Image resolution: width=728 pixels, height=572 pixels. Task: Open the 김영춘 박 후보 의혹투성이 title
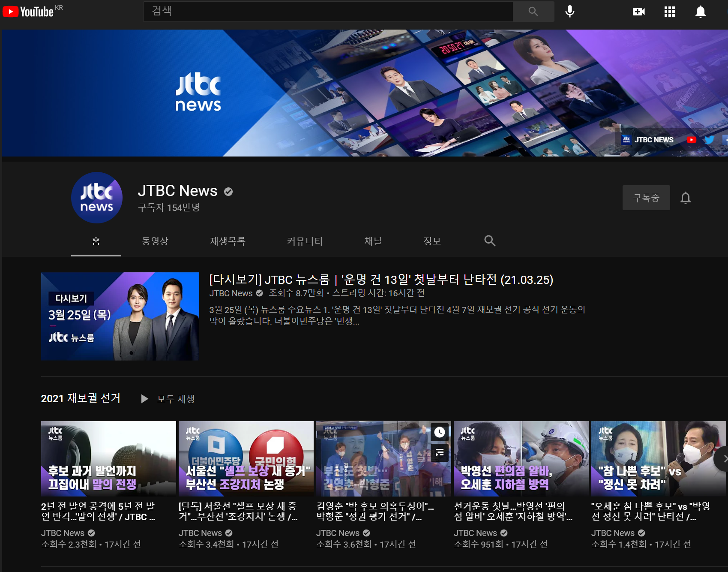point(375,512)
